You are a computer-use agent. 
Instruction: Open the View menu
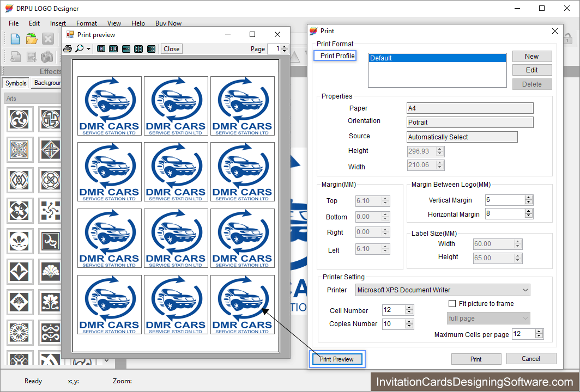coord(114,23)
